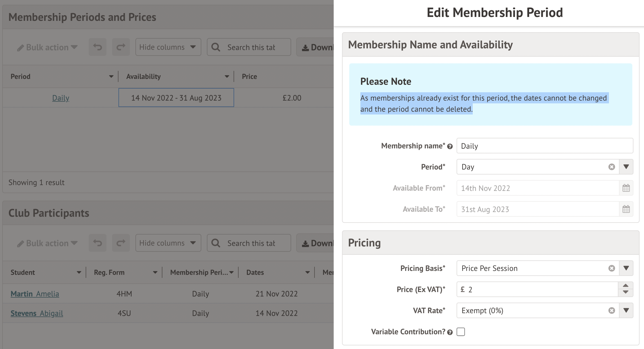Click the undo icon in Membership Periods toolbar

(97, 47)
